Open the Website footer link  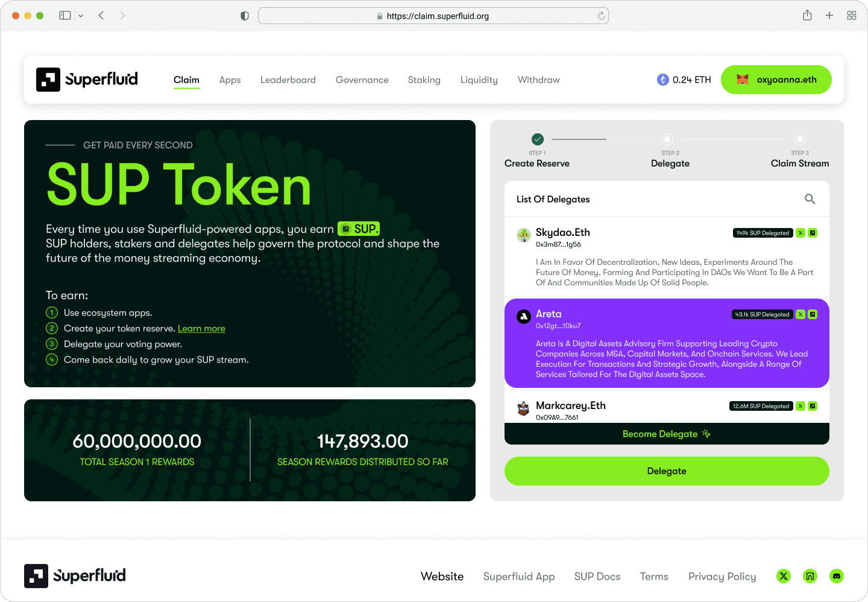(x=442, y=576)
